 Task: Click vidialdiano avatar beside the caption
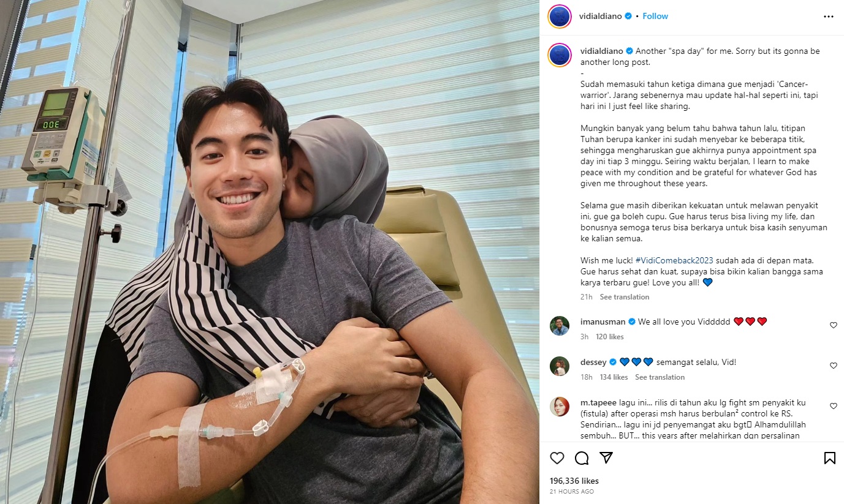(x=560, y=55)
